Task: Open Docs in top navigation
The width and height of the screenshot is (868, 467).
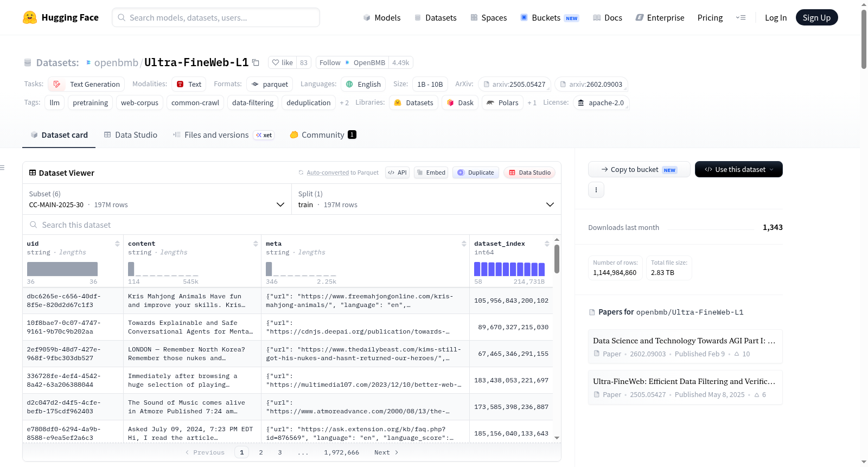Action: (x=608, y=17)
